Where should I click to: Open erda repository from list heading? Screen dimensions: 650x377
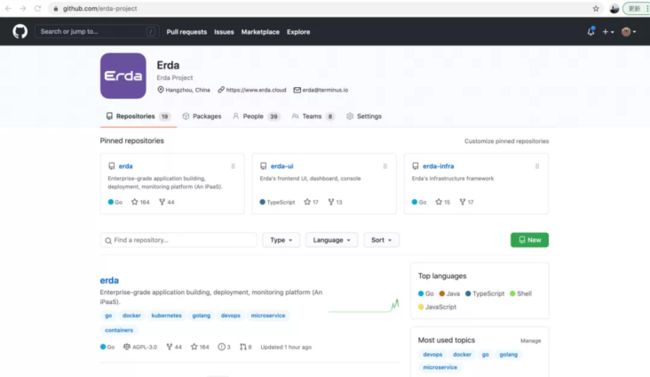click(x=109, y=280)
